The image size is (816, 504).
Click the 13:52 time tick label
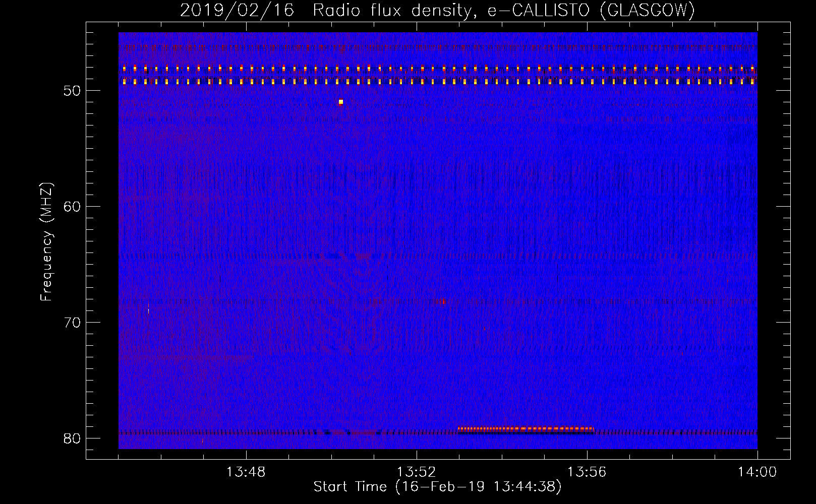coord(416,472)
